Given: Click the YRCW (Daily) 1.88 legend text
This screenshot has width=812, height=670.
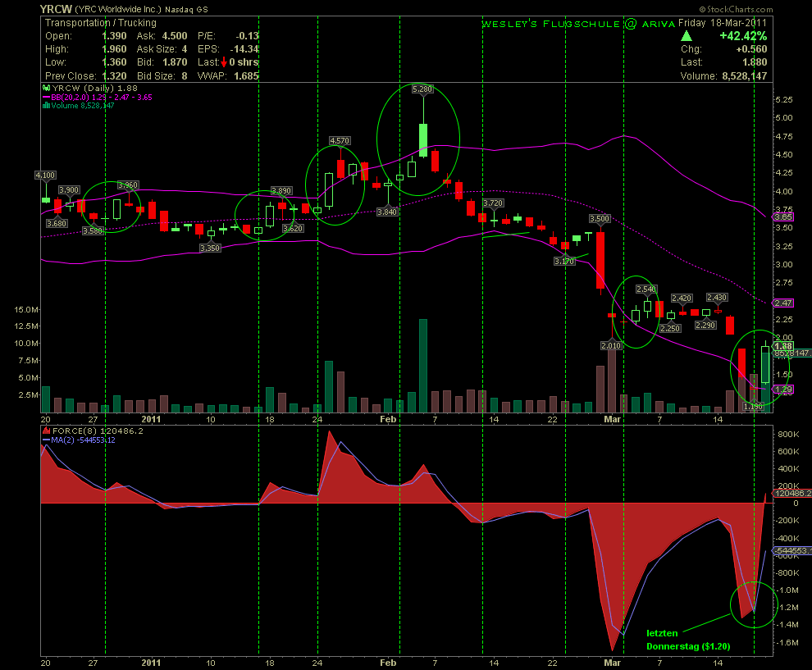Looking at the screenshot, I should (95, 89).
